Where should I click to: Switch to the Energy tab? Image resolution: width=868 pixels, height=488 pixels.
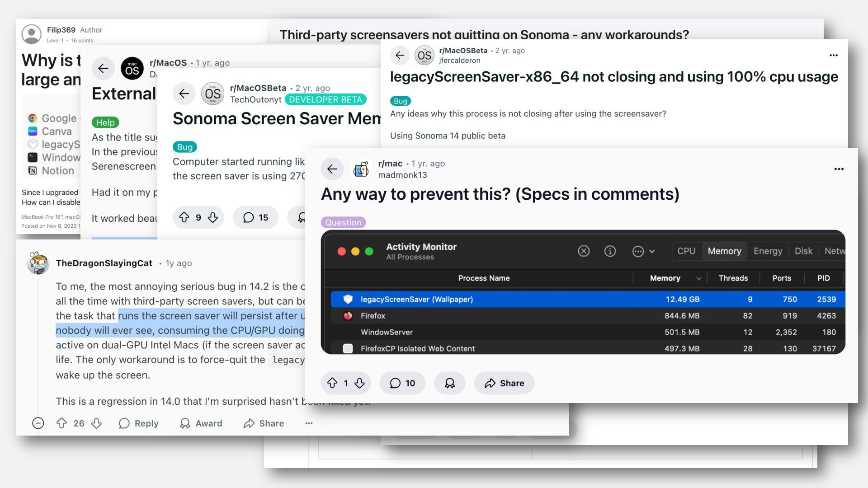768,251
